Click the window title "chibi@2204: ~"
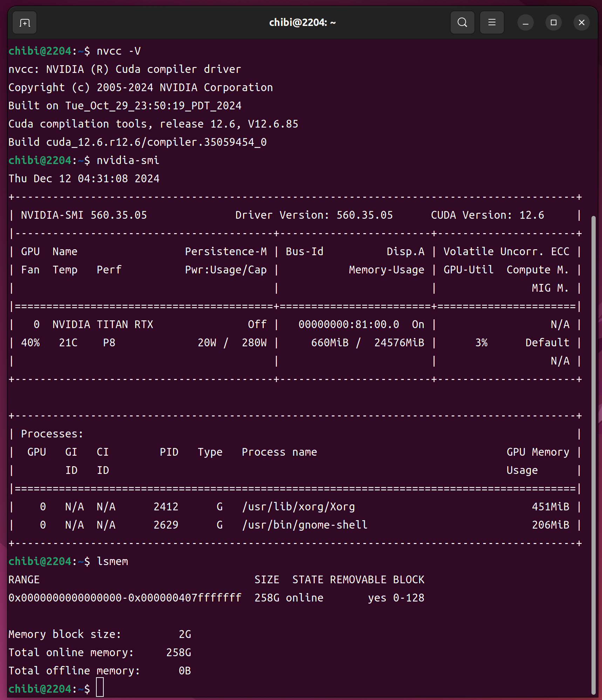This screenshot has width=602, height=700. pyautogui.click(x=302, y=23)
